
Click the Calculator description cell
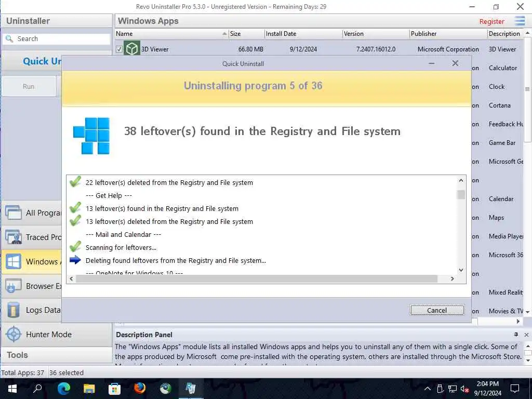point(503,68)
